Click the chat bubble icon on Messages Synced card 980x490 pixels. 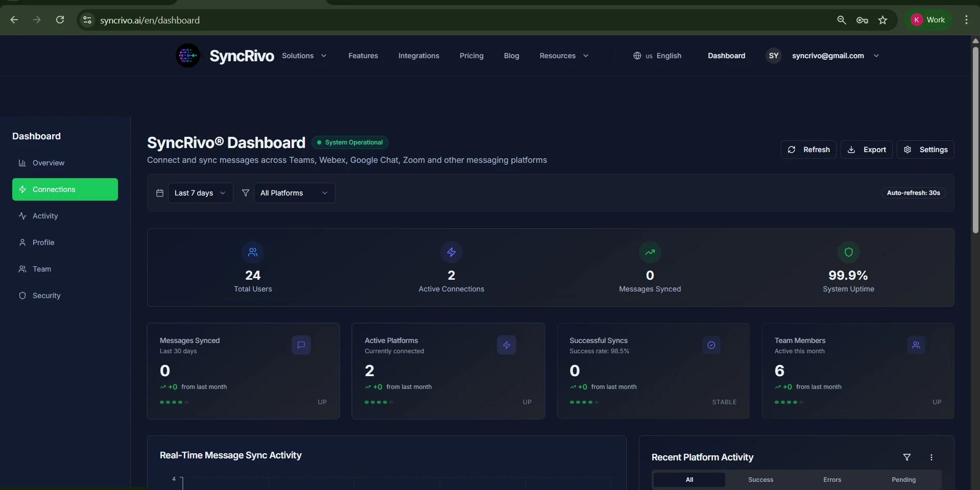point(301,345)
